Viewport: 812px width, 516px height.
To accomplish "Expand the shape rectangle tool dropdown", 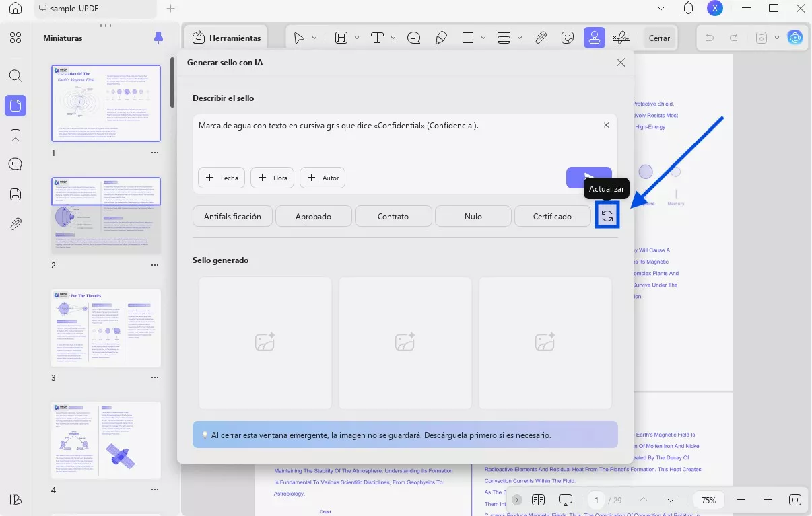I will click(485, 38).
